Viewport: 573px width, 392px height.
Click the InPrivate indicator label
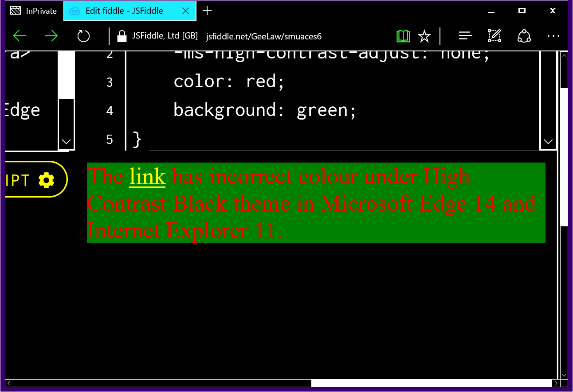pos(34,11)
